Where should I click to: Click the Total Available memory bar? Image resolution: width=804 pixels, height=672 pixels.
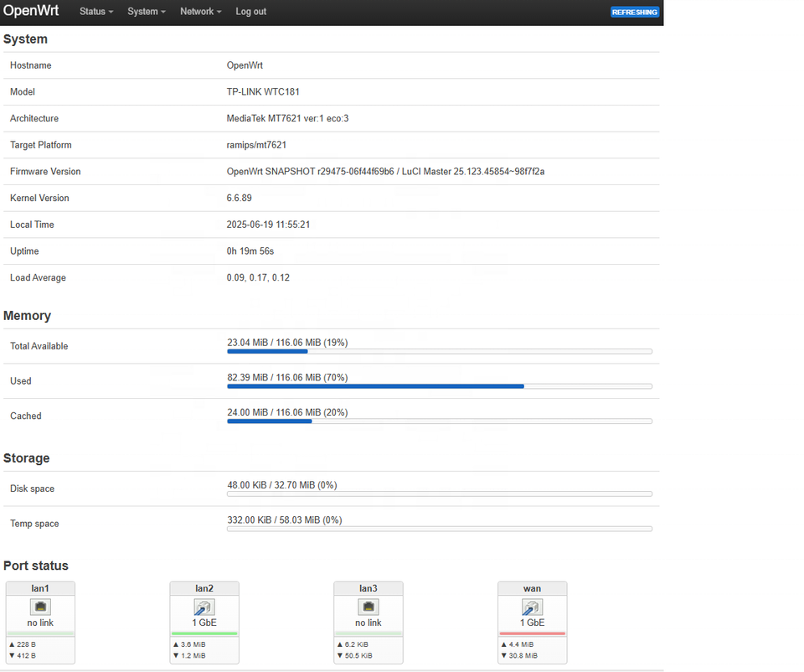pos(439,351)
